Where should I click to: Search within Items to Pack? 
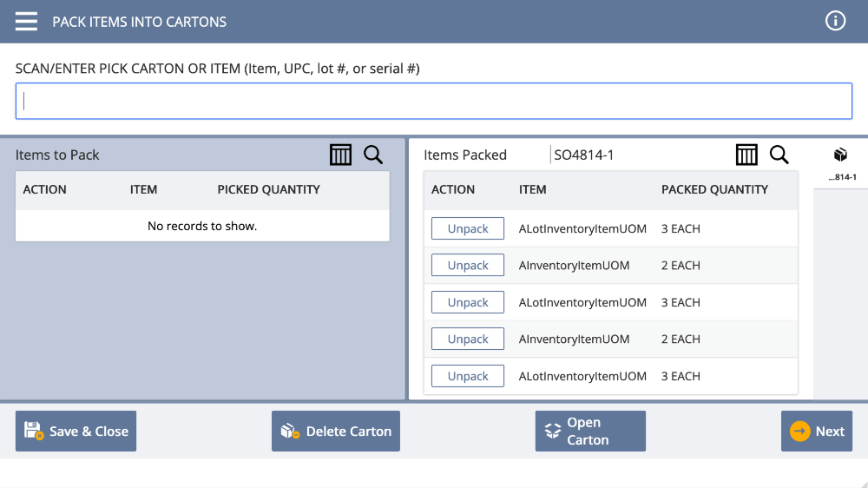(373, 155)
